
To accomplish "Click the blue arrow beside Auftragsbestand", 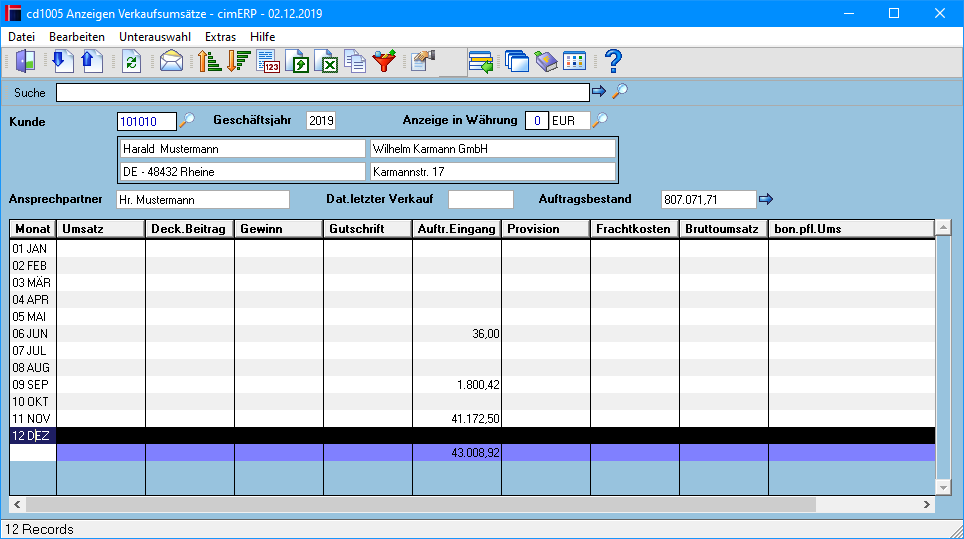I will coord(766,199).
